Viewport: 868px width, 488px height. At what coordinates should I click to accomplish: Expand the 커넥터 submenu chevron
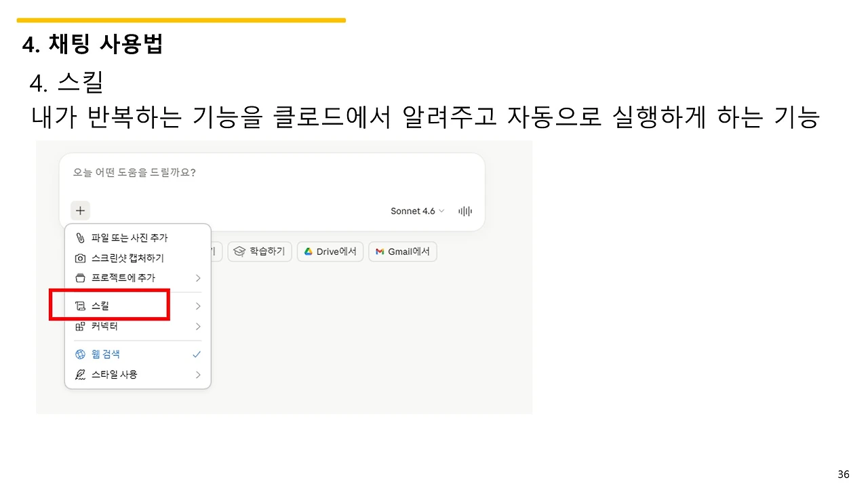[198, 327]
